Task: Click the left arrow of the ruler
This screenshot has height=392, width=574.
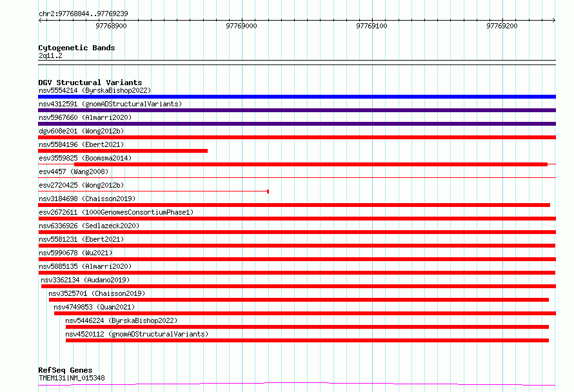Action: pos(40,21)
